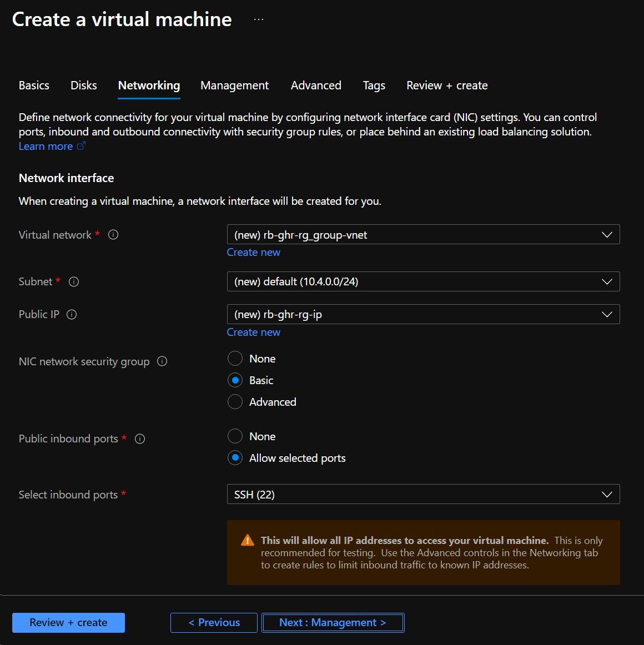
Task: Switch to the Advanced tab
Action: (x=315, y=85)
